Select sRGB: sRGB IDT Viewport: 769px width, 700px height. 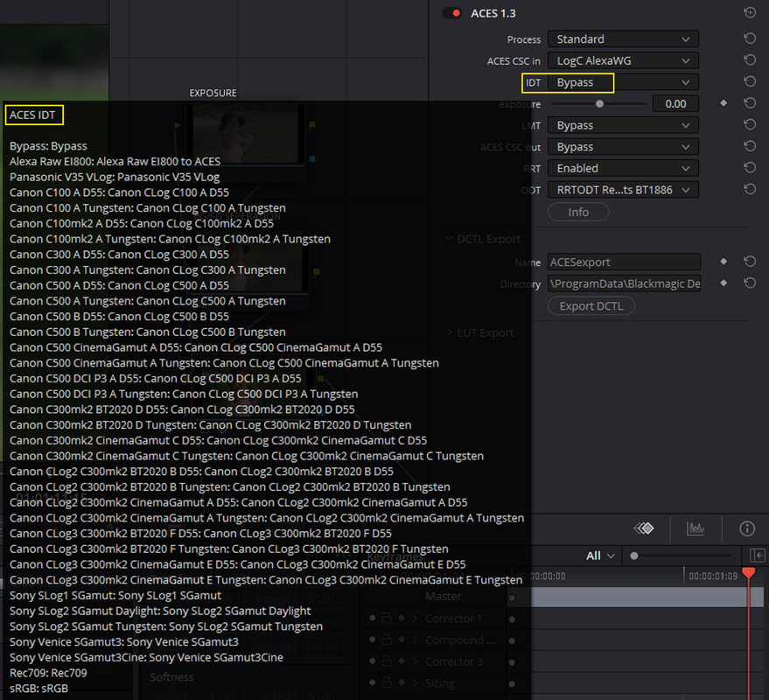[38, 689]
